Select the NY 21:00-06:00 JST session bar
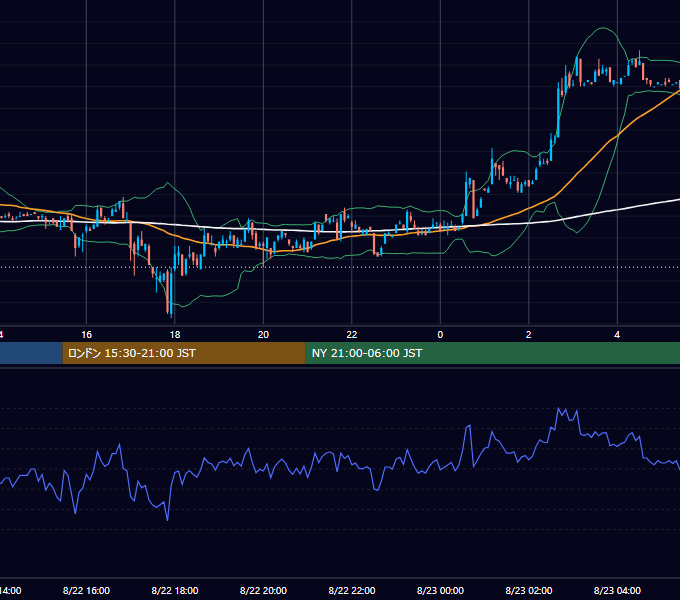The image size is (680, 600). tap(493, 353)
